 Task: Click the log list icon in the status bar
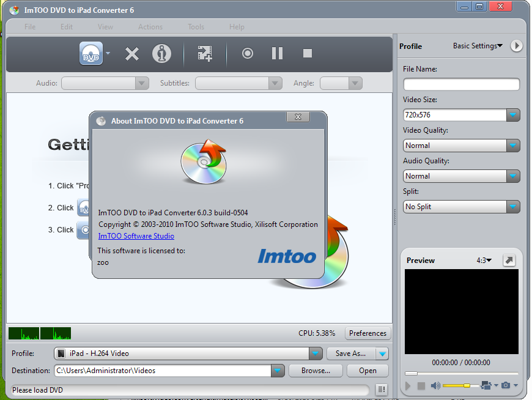tap(382, 390)
